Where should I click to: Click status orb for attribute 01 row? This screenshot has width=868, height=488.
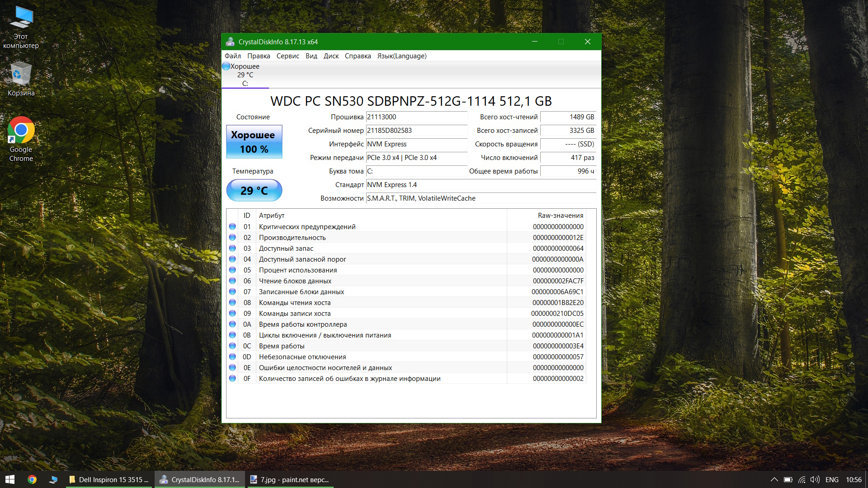[232, 227]
